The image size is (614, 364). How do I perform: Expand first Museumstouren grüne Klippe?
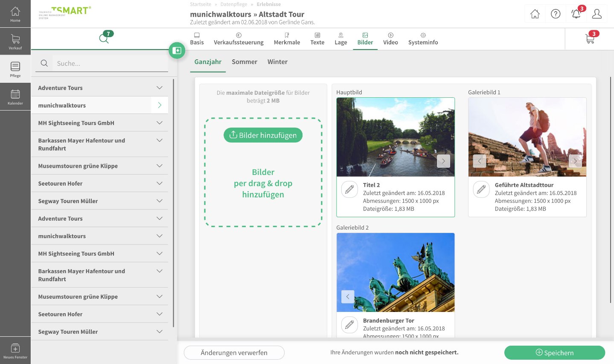pos(160,166)
